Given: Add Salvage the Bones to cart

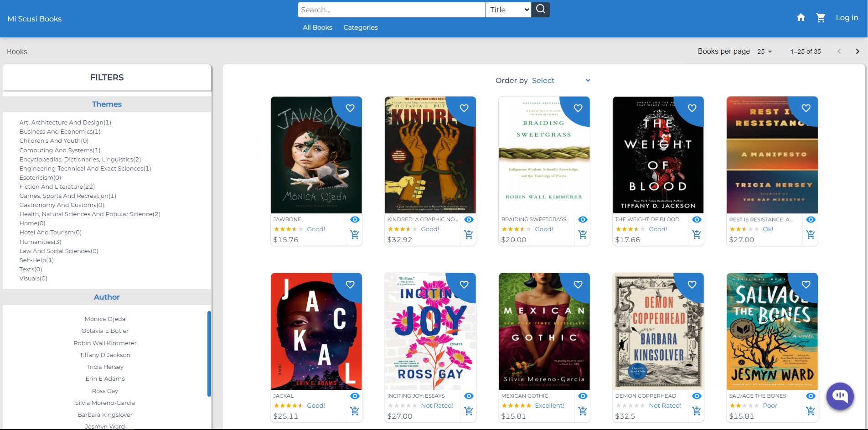Looking at the screenshot, I should click(x=811, y=411).
